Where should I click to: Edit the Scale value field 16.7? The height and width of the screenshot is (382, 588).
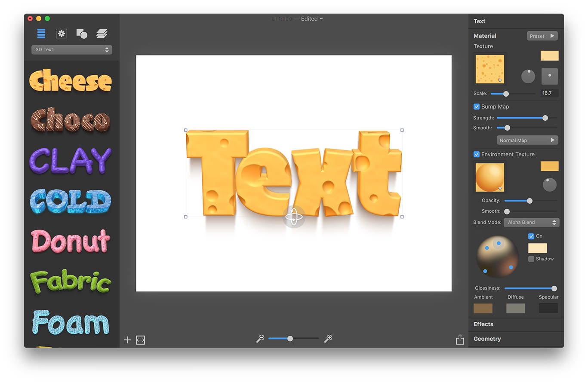tap(549, 93)
